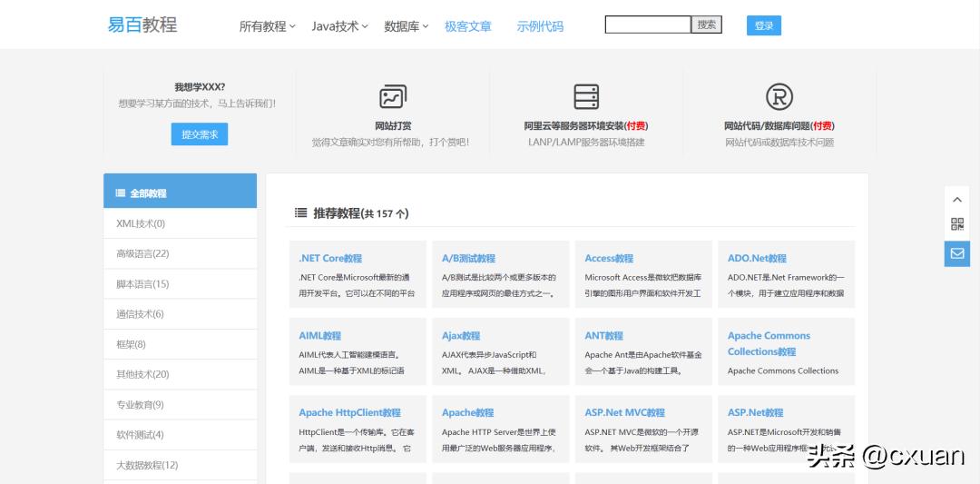Image resolution: width=980 pixels, height=484 pixels.
Task: Click the 我想学XXX? heading
Action: (x=200, y=87)
